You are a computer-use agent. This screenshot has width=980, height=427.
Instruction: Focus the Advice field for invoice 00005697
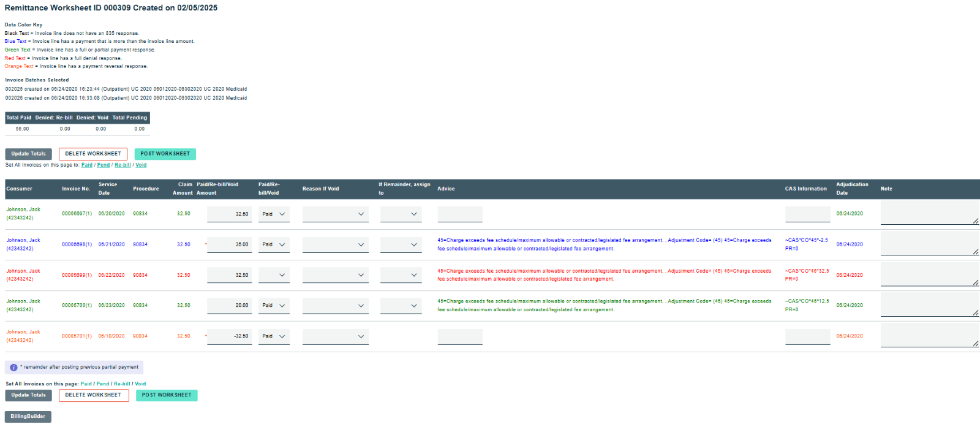click(x=460, y=214)
